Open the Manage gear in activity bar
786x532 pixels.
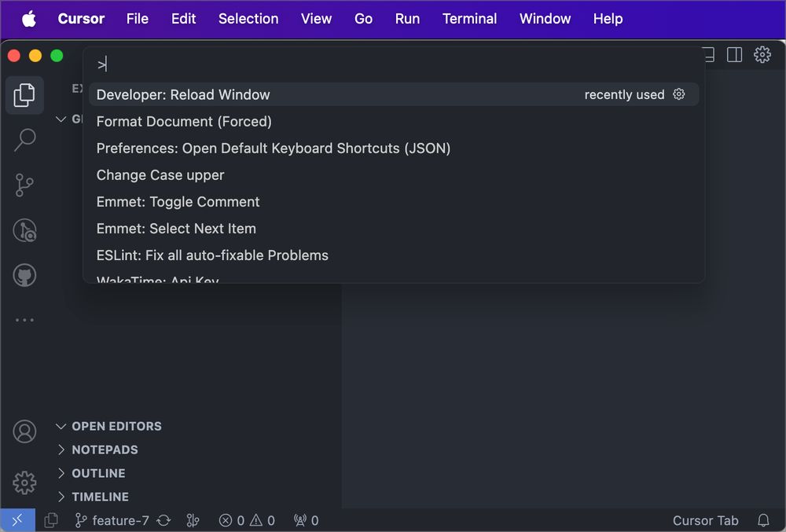pos(24,483)
